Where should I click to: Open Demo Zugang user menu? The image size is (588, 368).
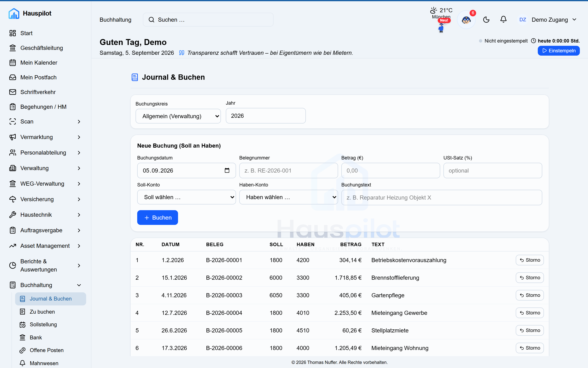548,20
